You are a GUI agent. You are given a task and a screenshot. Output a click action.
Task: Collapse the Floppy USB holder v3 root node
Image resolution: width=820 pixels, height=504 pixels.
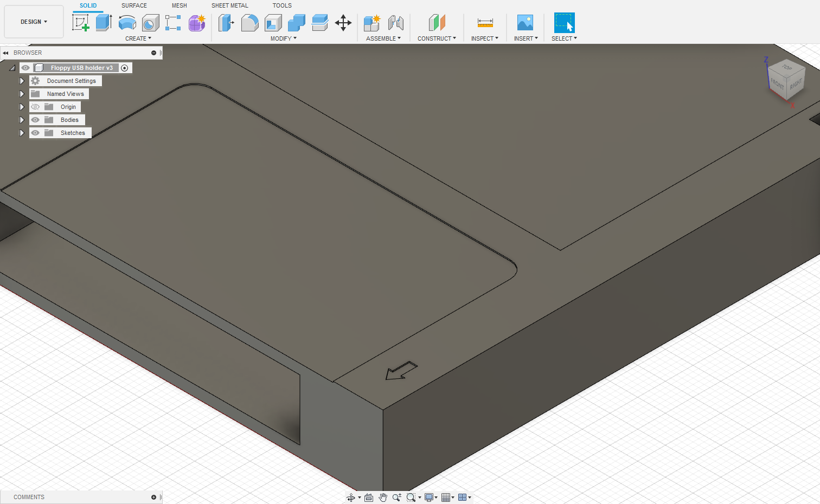point(12,68)
